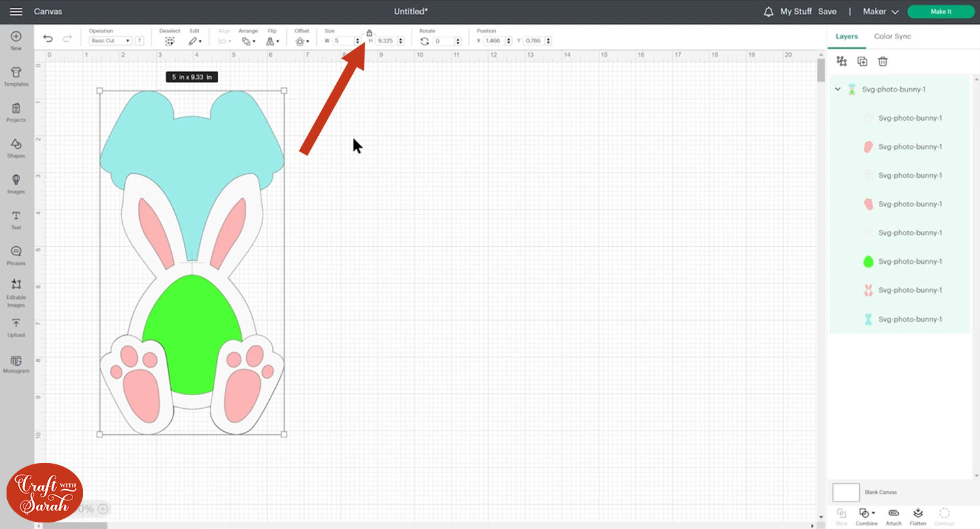The image size is (980, 529).
Task: Collapse the Svg-photo-bunny-1 group
Action: (x=838, y=89)
